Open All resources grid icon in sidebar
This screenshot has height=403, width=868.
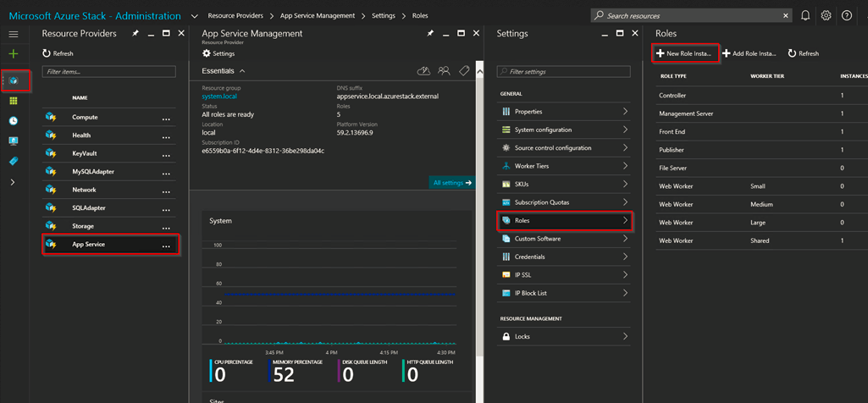click(14, 101)
